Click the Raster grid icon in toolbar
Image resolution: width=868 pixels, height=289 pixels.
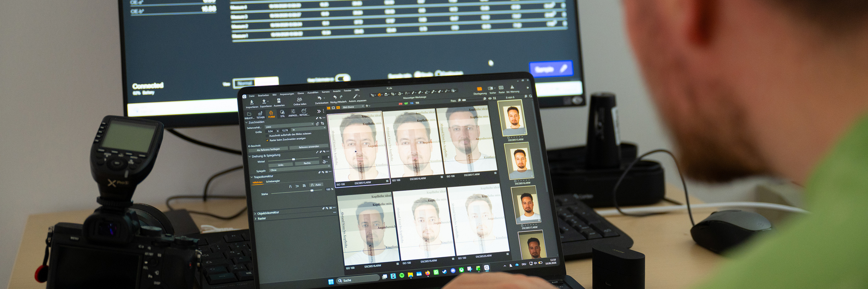coord(501,88)
